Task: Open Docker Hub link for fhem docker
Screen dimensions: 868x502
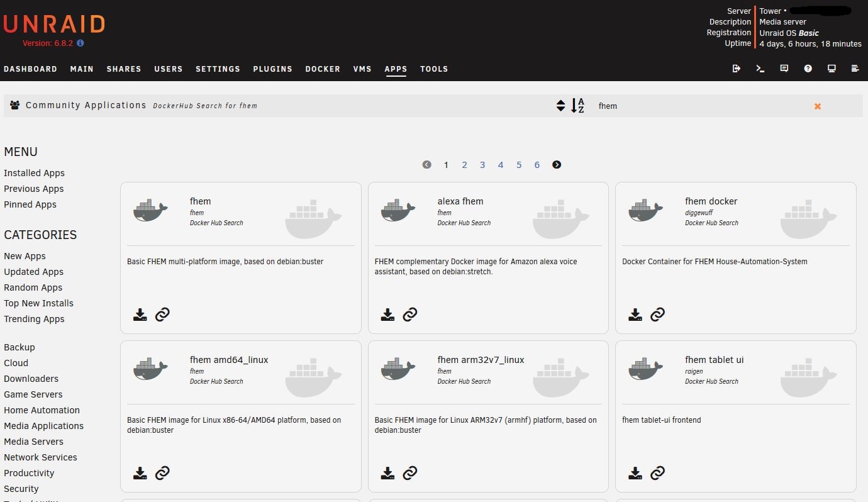Action: point(657,315)
